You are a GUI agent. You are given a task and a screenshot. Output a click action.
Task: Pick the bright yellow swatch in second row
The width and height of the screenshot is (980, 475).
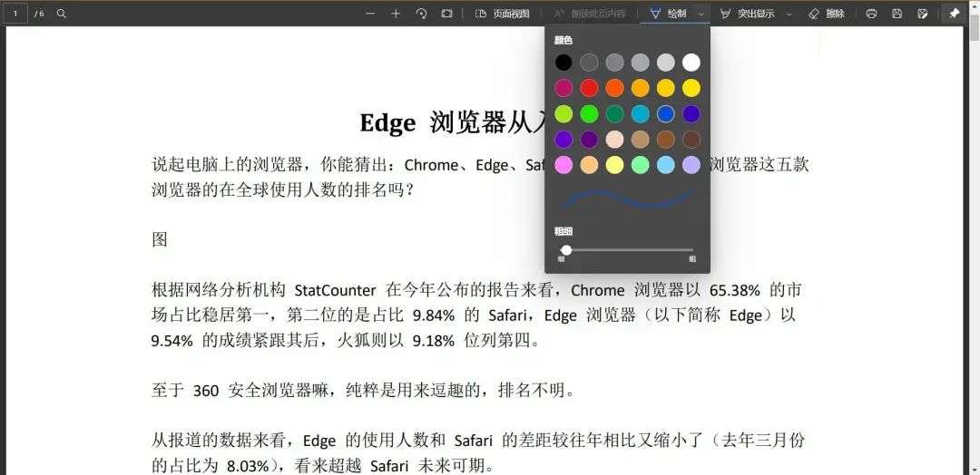691,88
